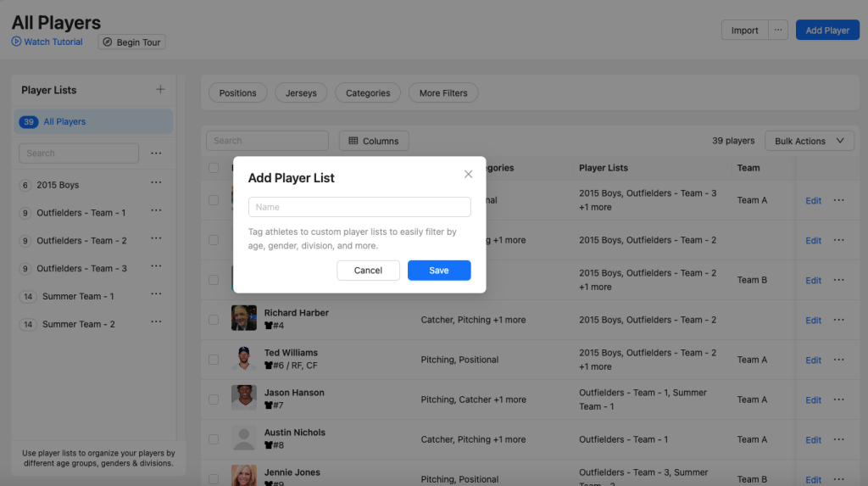Close the Add Player List dialog
This screenshot has height=486, width=868.
pos(468,175)
